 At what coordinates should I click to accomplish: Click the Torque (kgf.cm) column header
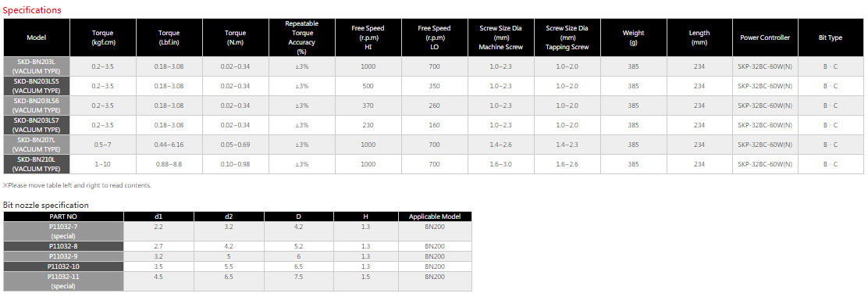[103, 38]
